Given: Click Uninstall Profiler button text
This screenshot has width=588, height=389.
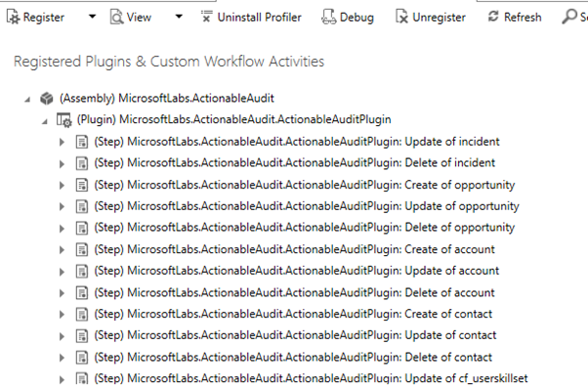Looking at the screenshot, I should 259,18.
